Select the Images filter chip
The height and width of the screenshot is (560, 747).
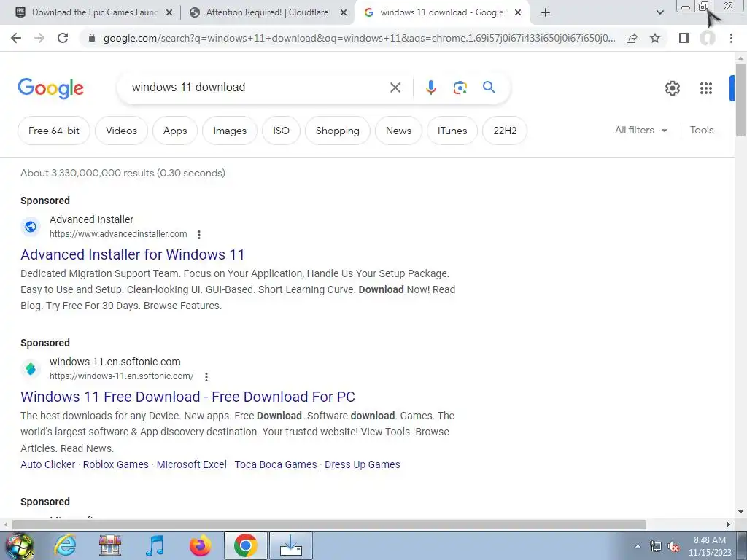click(230, 131)
